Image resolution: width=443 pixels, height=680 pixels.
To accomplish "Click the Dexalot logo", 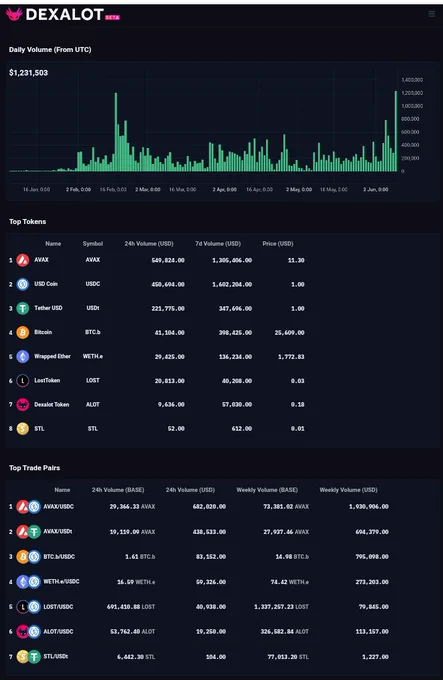I will point(55,15).
